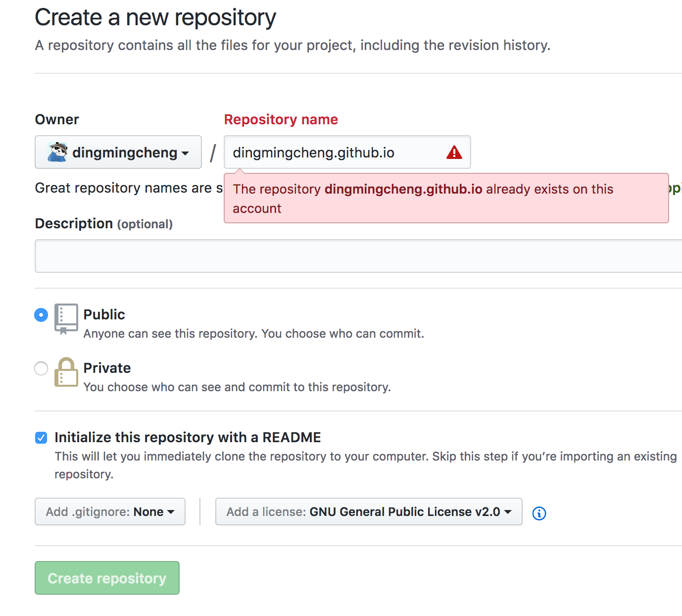Click 'This will let you immediately clone' text
Viewport: 682px width, 616px height.
(x=366, y=465)
